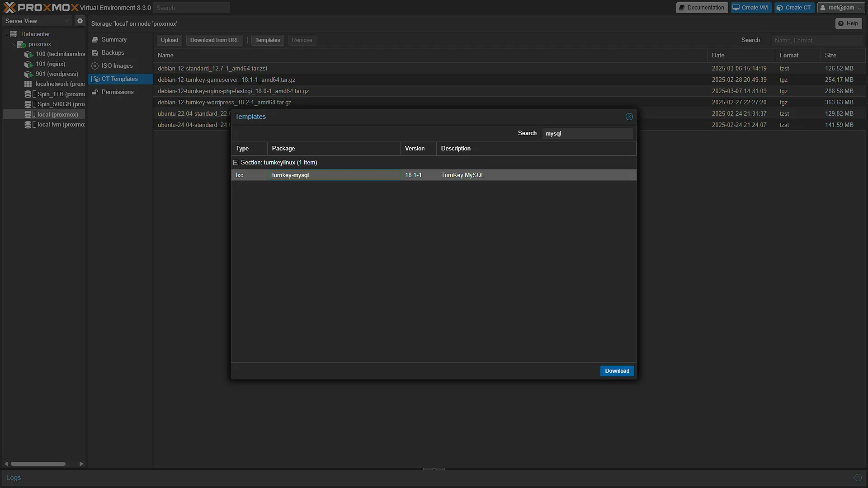Click the Logs panel refresh circle icon
868x488 pixels.
pos(858,478)
